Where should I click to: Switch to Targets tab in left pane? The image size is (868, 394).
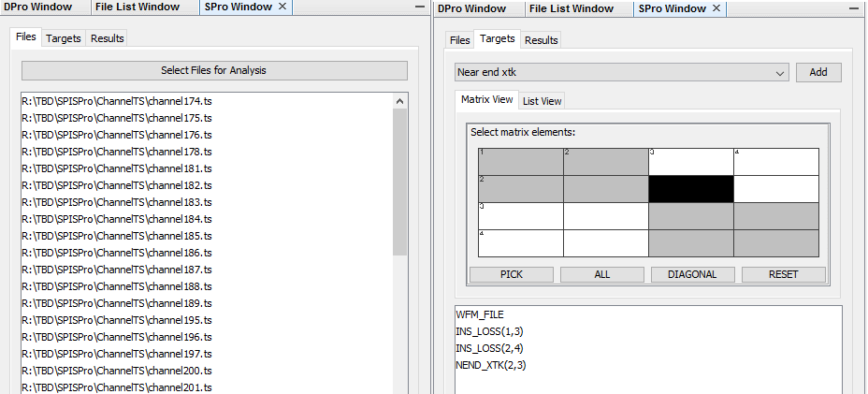pos(63,38)
